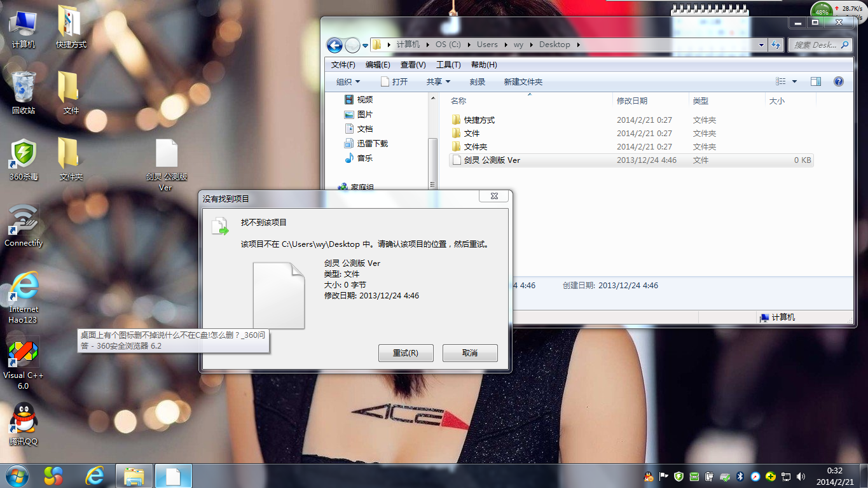868x488 pixels.
Task: Switch to the 查看(V) menu
Action: coord(413,64)
